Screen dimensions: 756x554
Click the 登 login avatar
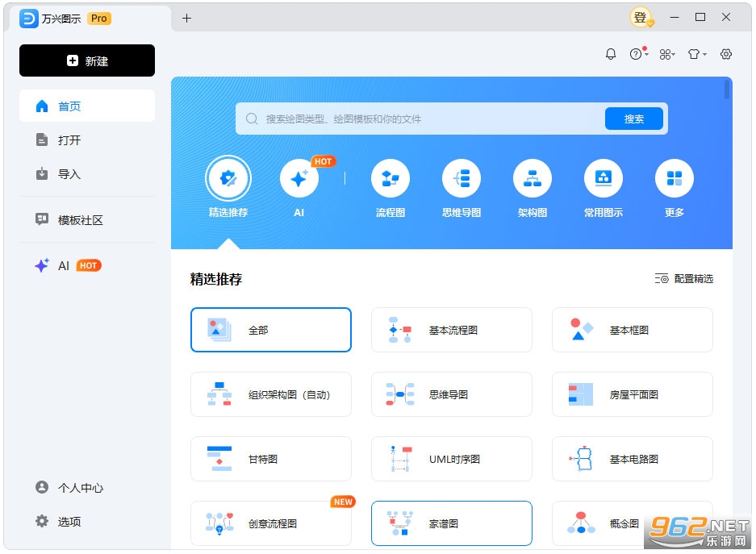(x=641, y=18)
